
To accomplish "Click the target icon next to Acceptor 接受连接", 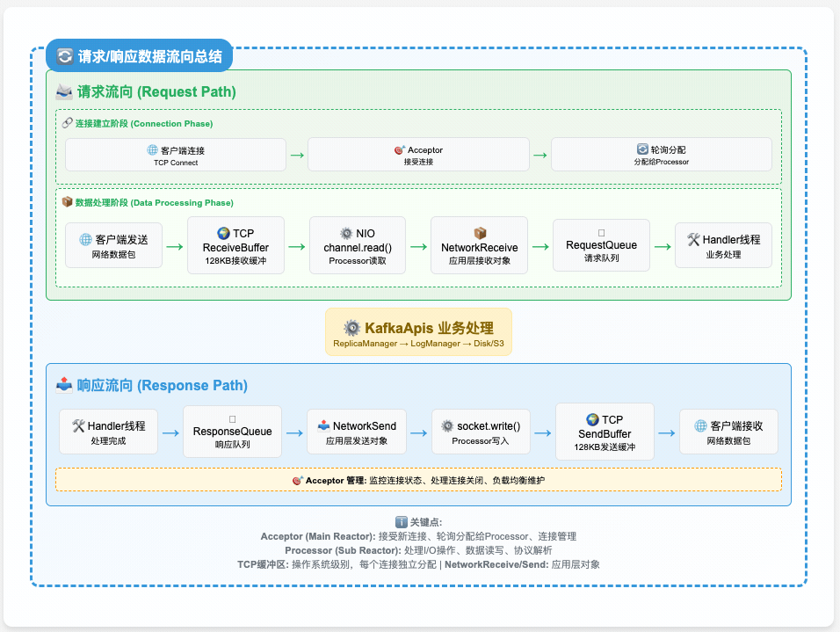I will (x=400, y=150).
